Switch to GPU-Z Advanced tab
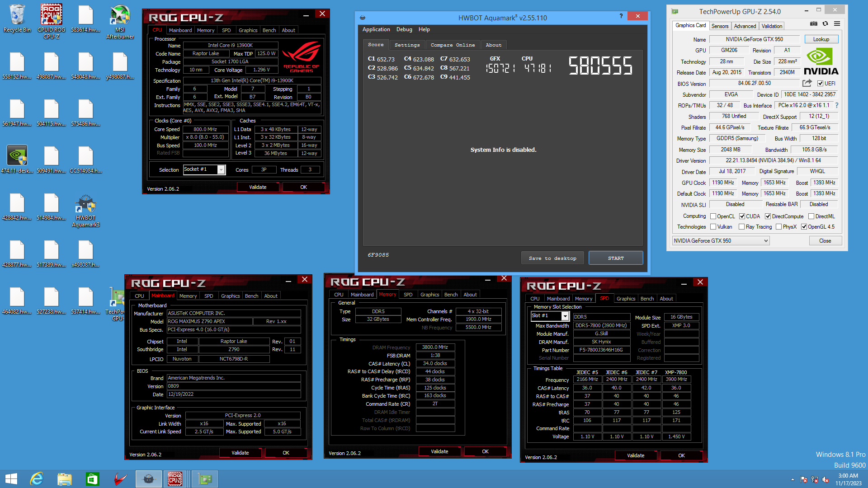 coord(745,26)
